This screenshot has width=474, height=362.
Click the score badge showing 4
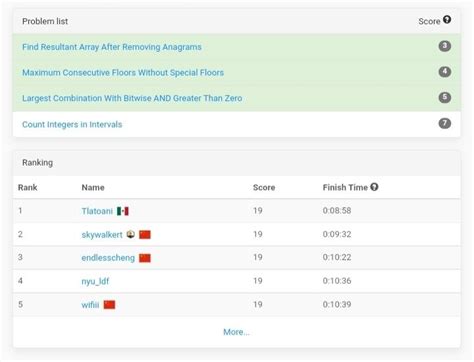tap(445, 72)
